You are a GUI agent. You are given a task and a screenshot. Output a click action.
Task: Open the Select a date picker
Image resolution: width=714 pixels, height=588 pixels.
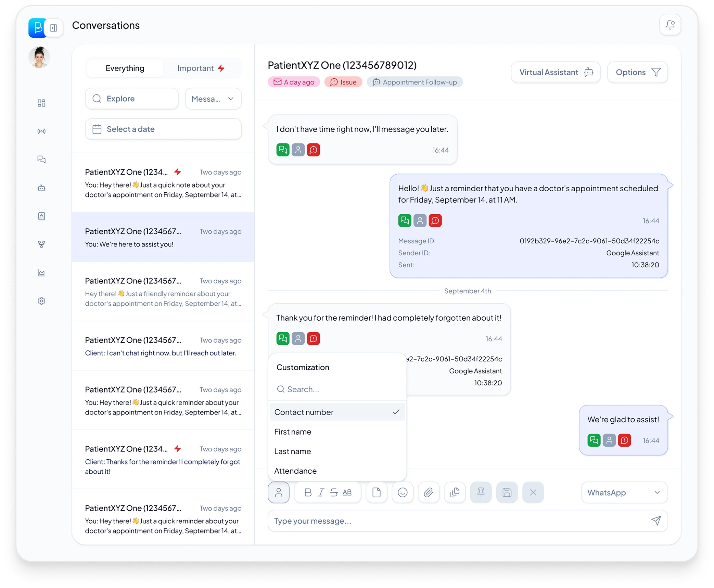(163, 129)
